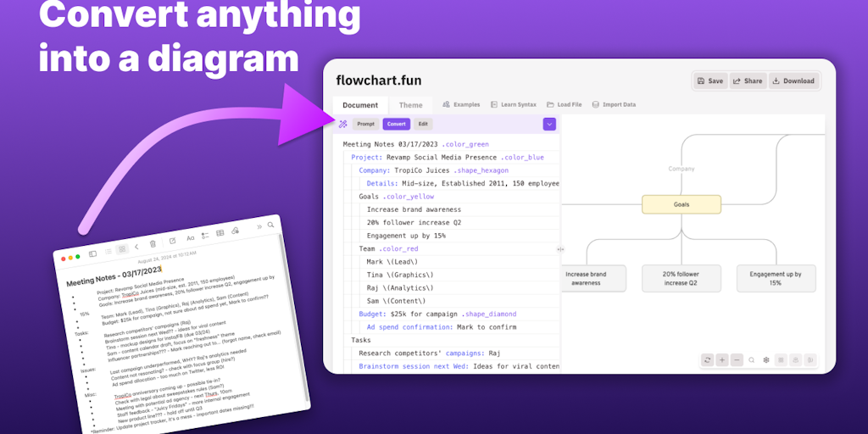Click the editor-graph splitter handle
868x434 pixels.
(560, 250)
